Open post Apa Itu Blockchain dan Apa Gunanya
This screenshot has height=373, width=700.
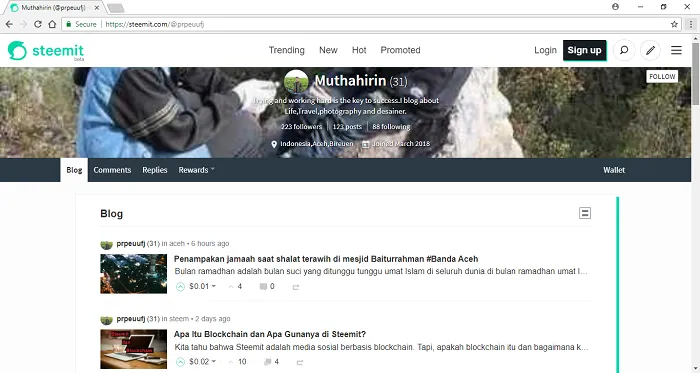(270, 334)
